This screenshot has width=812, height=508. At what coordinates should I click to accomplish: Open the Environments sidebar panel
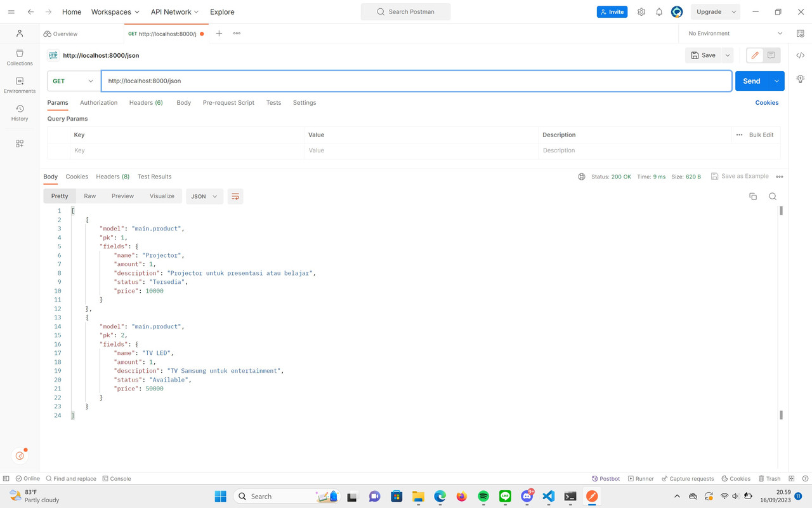(x=20, y=85)
